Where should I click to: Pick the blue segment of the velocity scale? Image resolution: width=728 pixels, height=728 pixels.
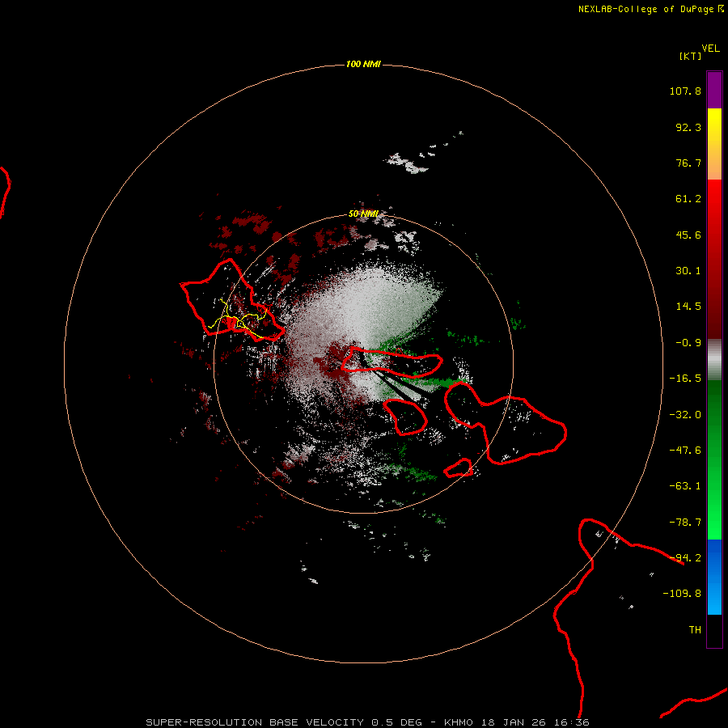[714, 577]
